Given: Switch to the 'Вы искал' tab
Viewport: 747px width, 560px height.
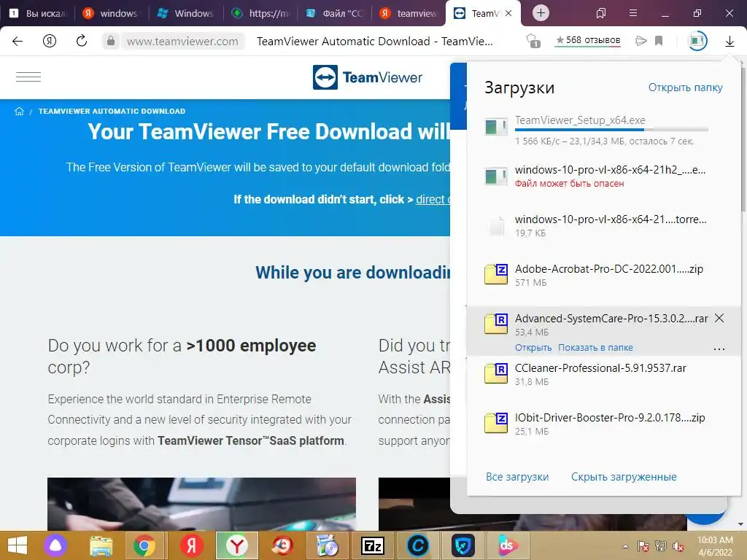Looking at the screenshot, I should click(39, 13).
